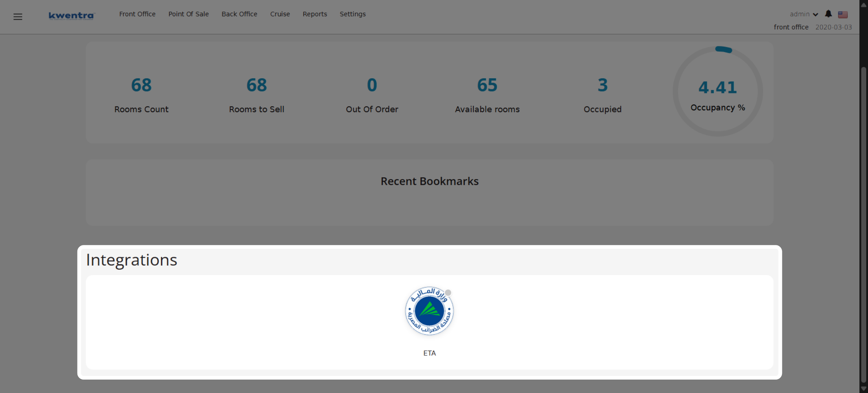Click the 4.41 occupancy value
The height and width of the screenshot is (393, 868).
[718, 87]
